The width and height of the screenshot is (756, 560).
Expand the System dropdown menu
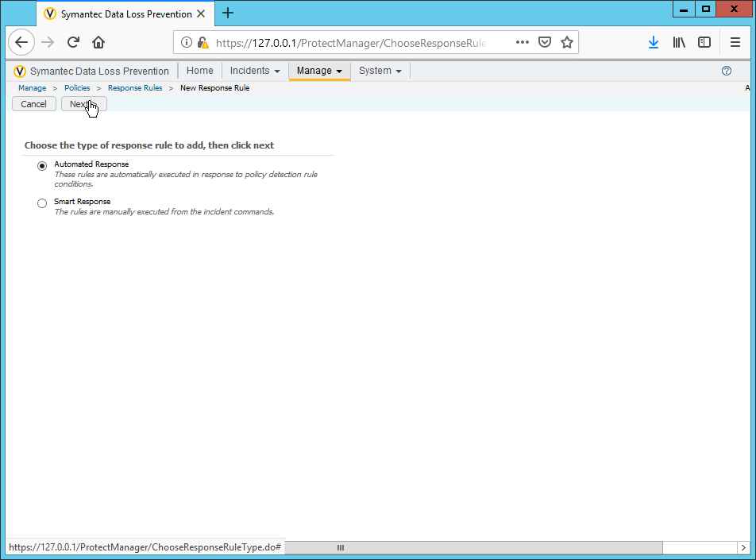(x=380, y=71)
